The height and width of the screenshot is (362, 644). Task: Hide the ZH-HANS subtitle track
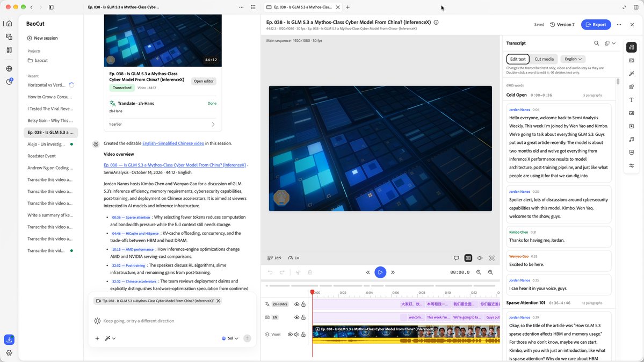point(296,305)
